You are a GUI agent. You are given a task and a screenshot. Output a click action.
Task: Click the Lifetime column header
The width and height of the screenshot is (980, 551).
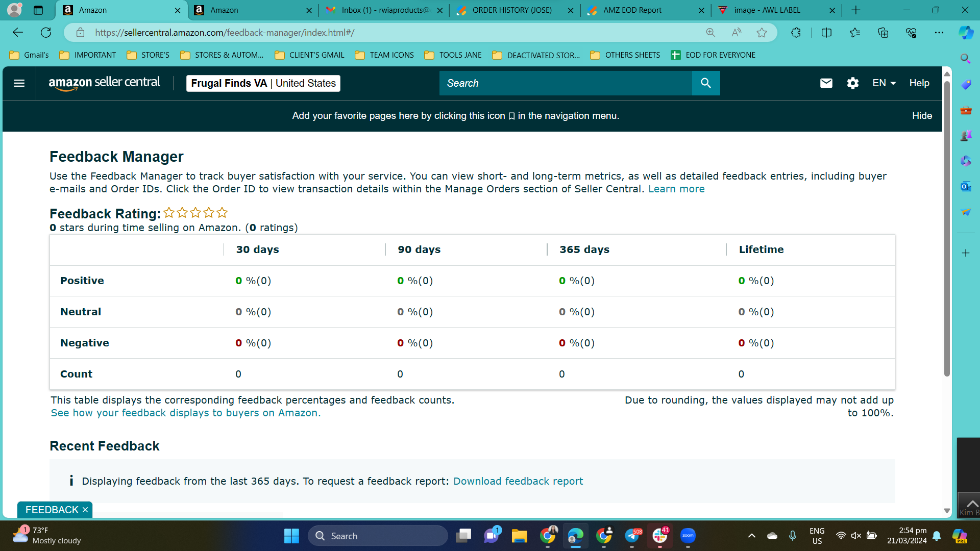761,249
